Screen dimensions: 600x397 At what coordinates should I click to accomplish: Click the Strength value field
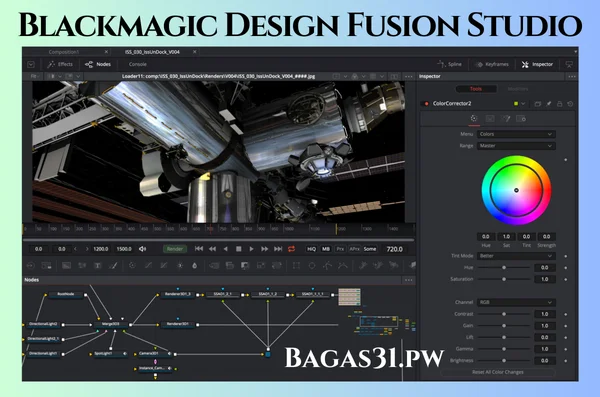click(546, 237)
